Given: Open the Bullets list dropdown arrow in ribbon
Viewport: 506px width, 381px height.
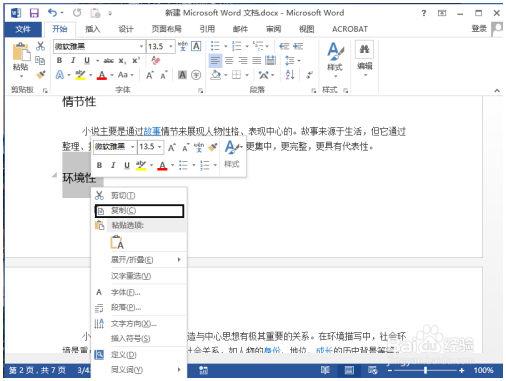Looking at the screenshot, I should [x=225, y=46].
